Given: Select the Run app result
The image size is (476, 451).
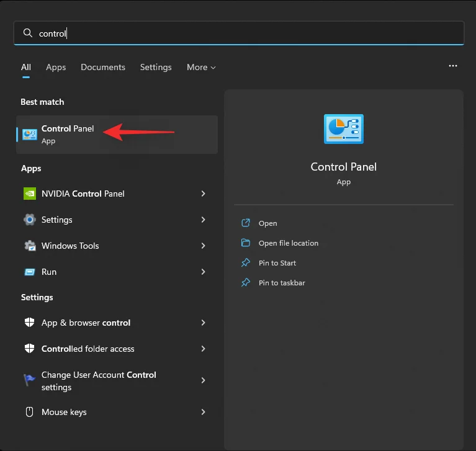Looking at the screenshot, I should point(117,272).
